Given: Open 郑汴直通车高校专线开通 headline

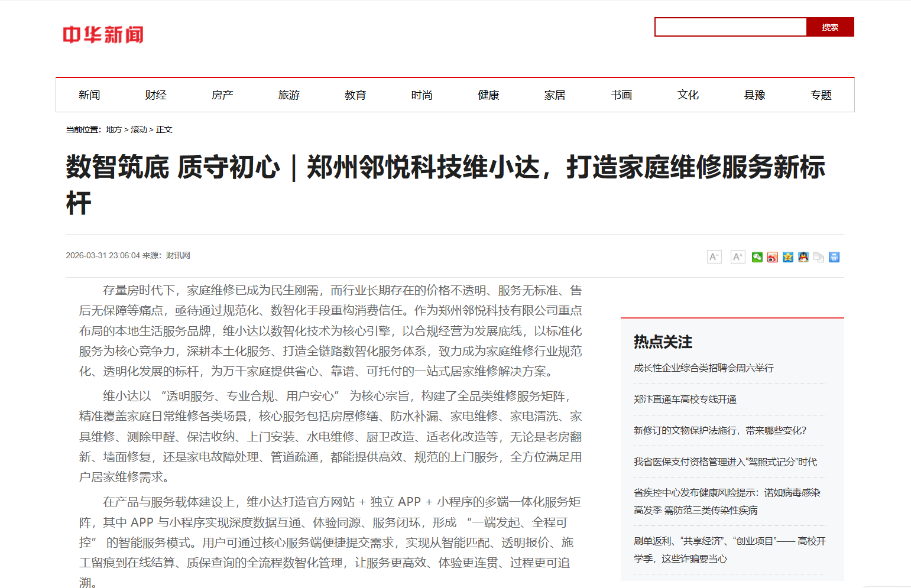Looking at the screenshot, I should point(685,399).
